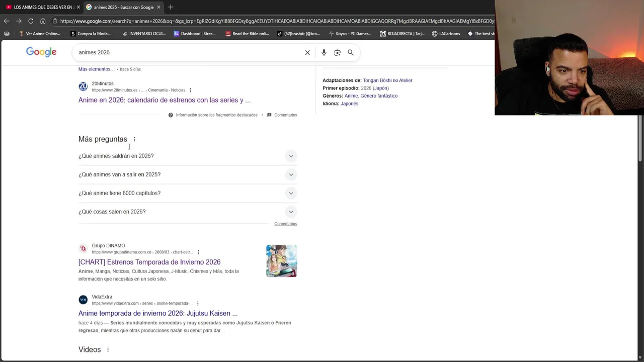The width and height of the screenshot is (644, 362).
Task: Expand '¿Qué cosas salen en 2026?' question
Action: pos(188,212)
